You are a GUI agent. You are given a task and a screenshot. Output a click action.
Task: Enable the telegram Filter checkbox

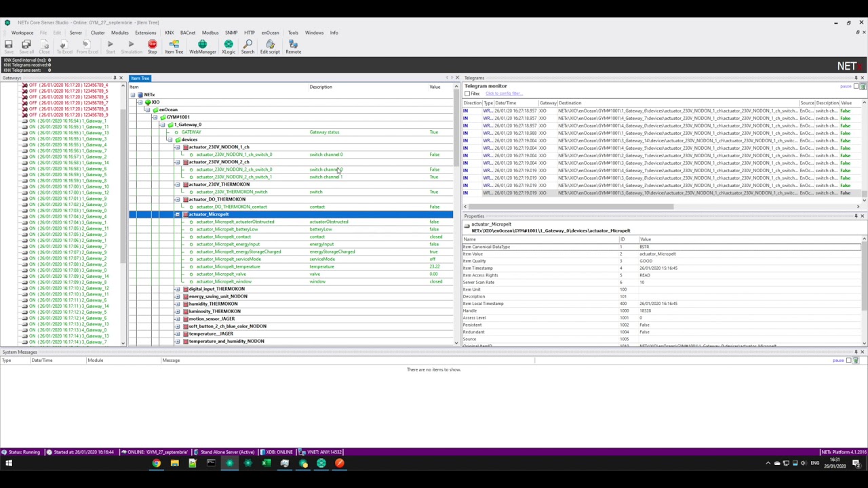coord(467,94)
